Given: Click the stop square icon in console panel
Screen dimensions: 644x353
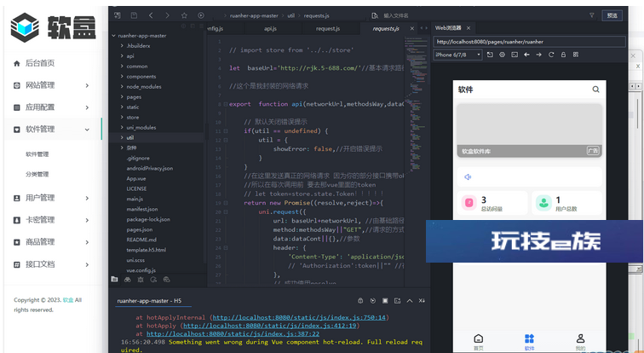Looking at the screenshot, I should click(385, 301).
